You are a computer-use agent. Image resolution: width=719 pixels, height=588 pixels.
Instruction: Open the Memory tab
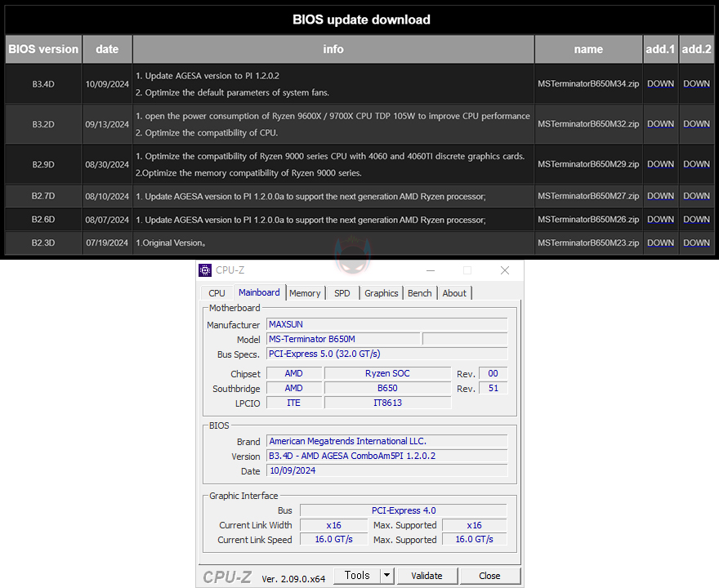305,293
